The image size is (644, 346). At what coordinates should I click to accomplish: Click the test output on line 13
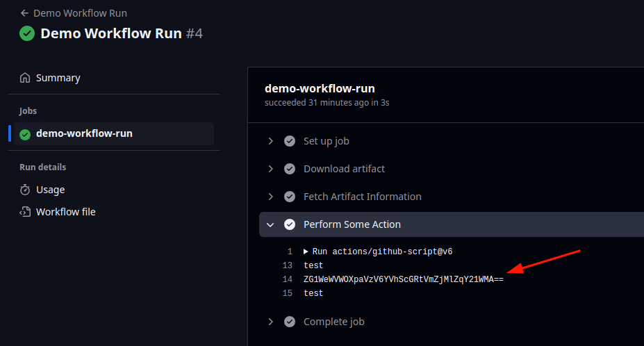tap(313, 265)
